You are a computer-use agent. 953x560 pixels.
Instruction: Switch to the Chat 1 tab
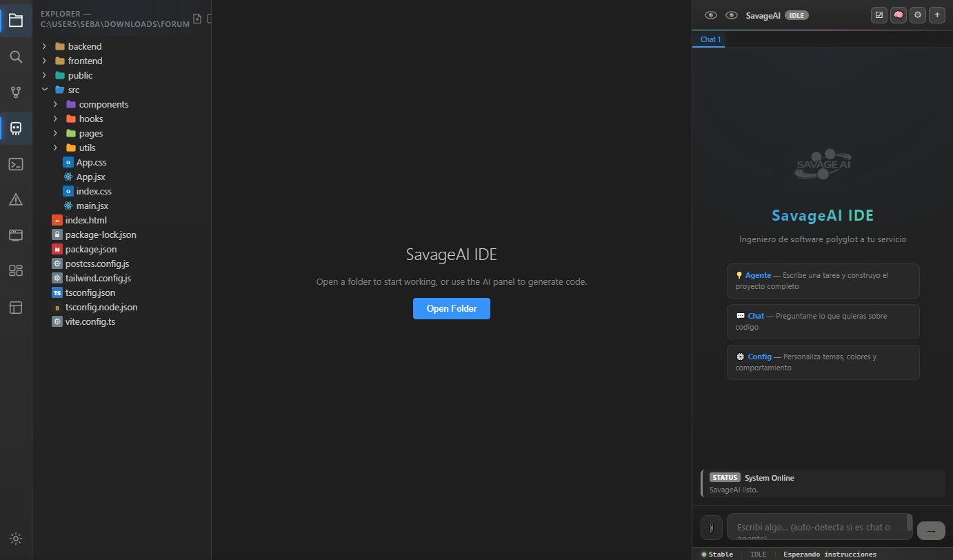pyautogui.click(x=709, y=39)
